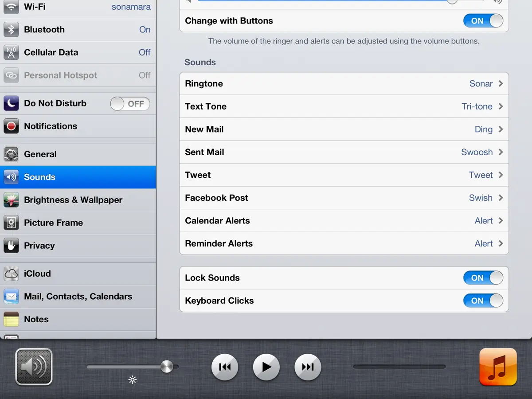Open Notes from the sidebar icon
The width and height of the screenshot is (532, 399).
point(11,319)
